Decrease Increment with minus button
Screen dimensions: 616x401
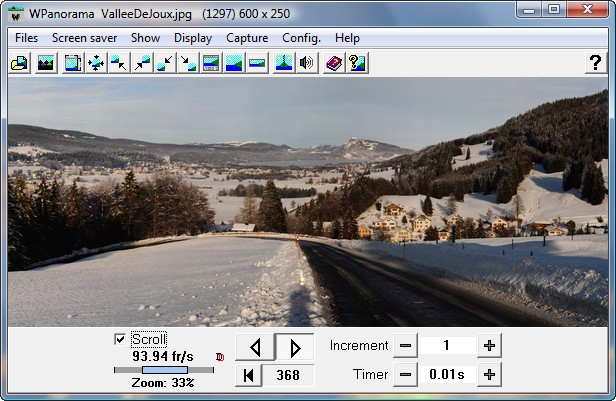pyautogui.click(x=405, y=346)
